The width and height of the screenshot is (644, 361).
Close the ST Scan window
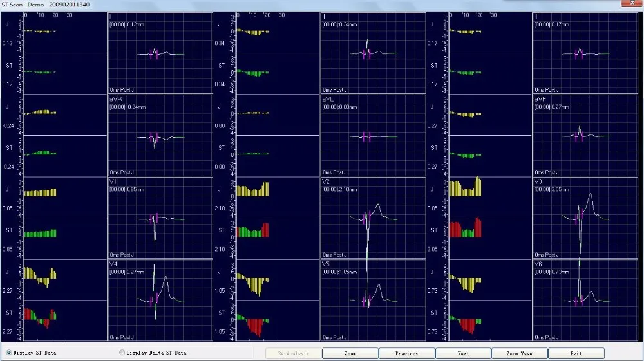pyautogui.click(x=631, y=5)
